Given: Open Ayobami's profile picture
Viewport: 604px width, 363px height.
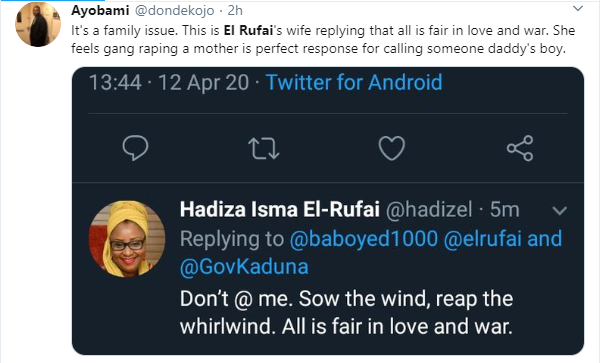Looking at the screenshot, I should pyautogui.click(x=38, y=24).
